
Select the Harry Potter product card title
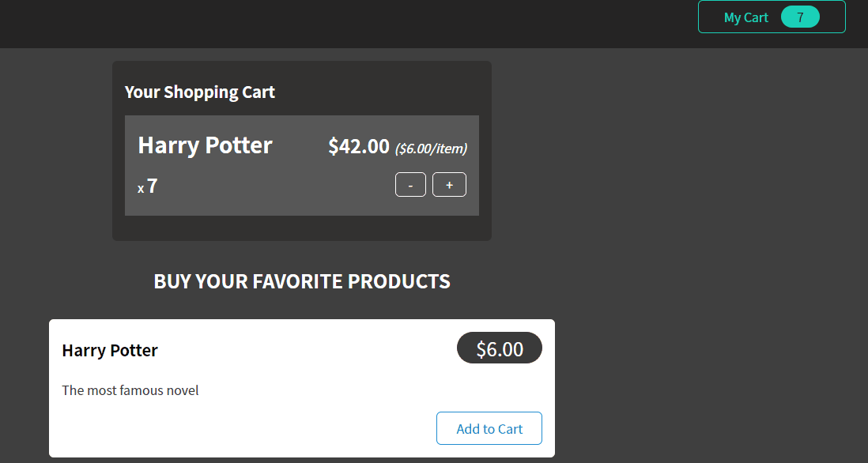[x=110, y=351]
